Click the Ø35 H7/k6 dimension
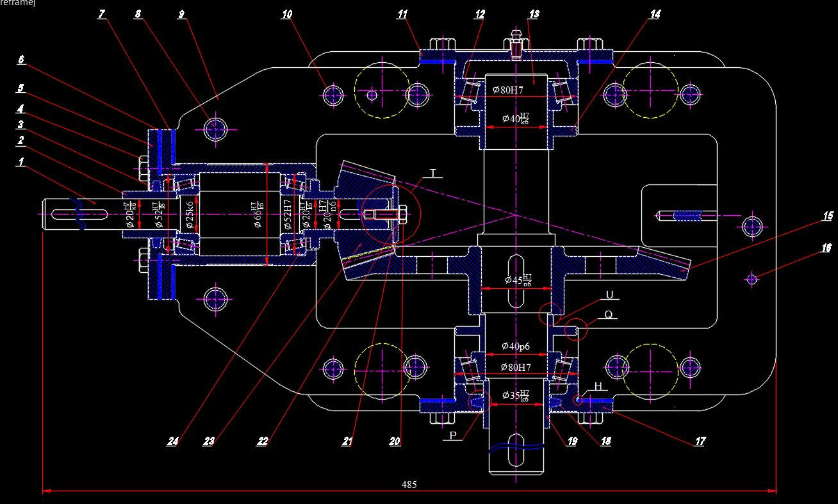 (x=514, y=394)
